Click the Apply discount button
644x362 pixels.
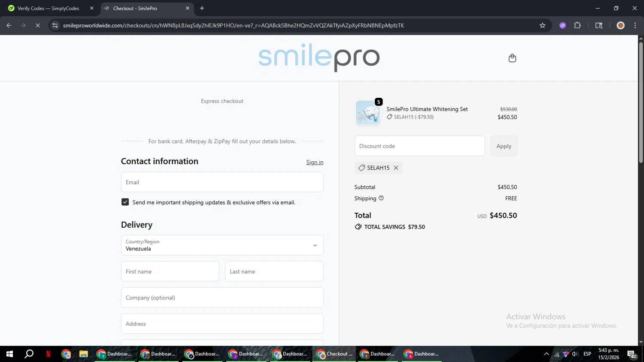[504, 146]
